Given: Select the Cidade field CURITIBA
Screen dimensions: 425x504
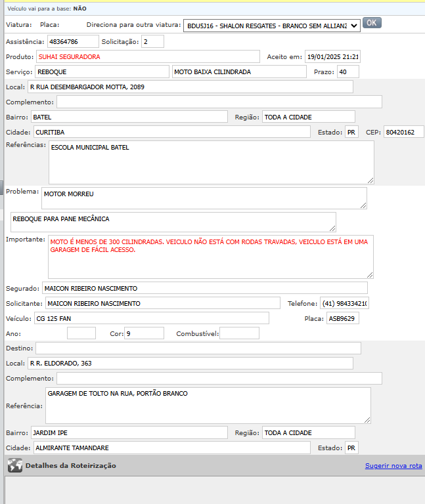Looking at the screenshot, I should [172, 132].
